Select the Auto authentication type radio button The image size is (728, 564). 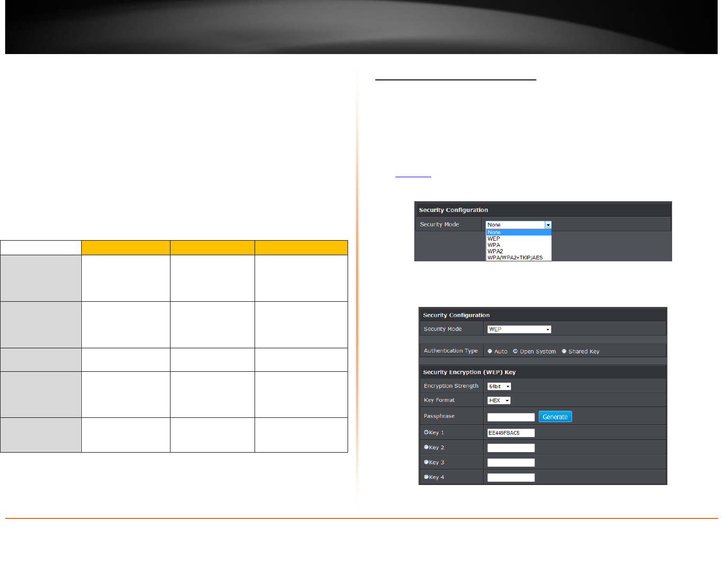point(490,351)
